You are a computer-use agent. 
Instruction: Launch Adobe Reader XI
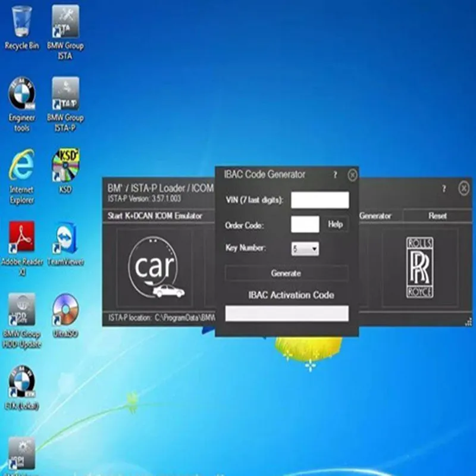(21, 248)
